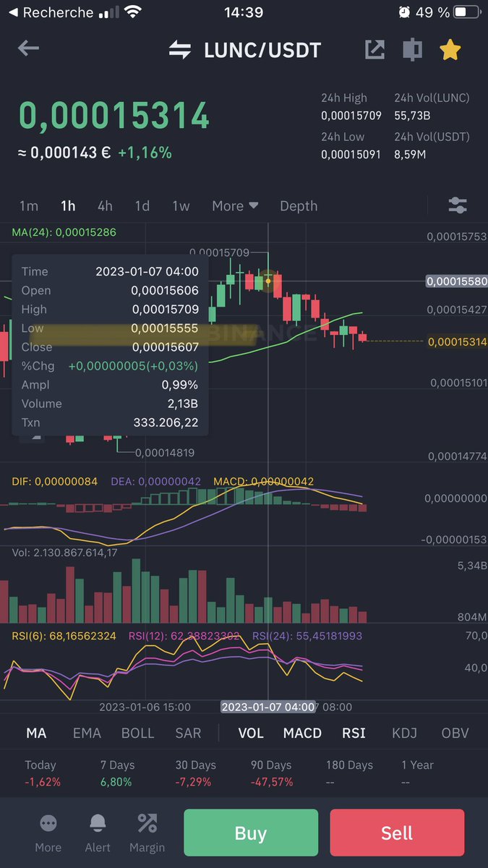Open the share icon in header
The width and height of the screenshot is (488, 868).
374,49
